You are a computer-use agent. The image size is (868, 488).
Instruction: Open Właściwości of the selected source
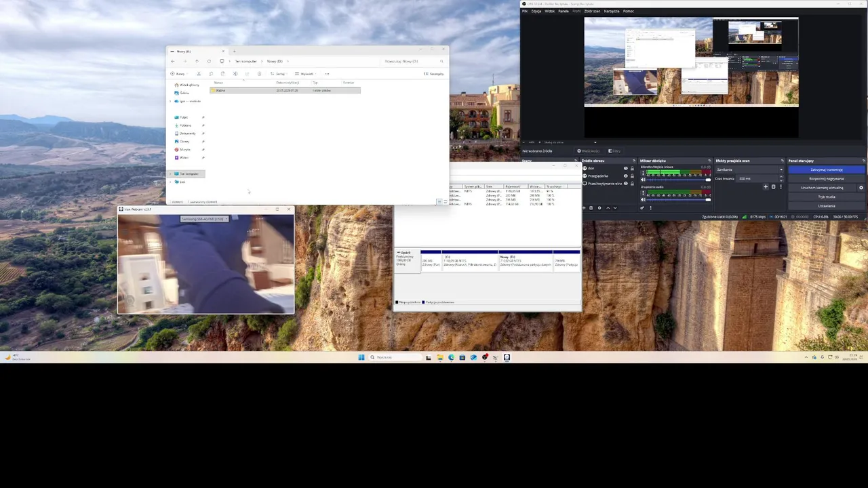tap(589, 151)
